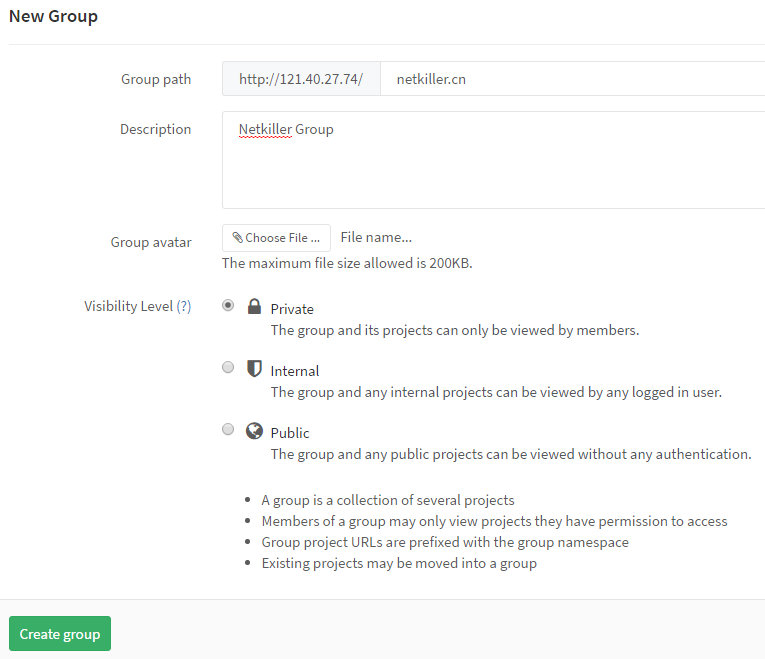
Task: Open the Choose File button for avatar
Action: [x=276, y=238]
